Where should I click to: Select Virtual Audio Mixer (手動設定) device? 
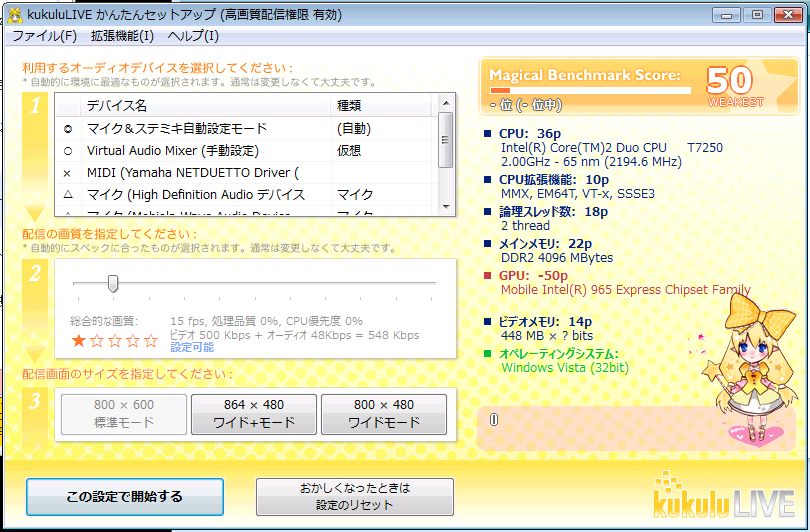click(x=172, y=151)
